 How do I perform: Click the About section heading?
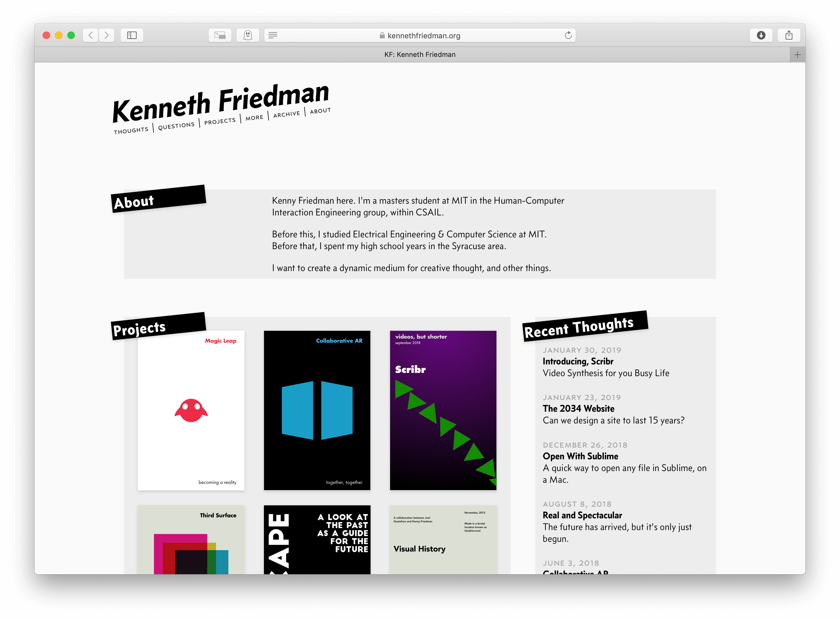click(x=158, y=199)
